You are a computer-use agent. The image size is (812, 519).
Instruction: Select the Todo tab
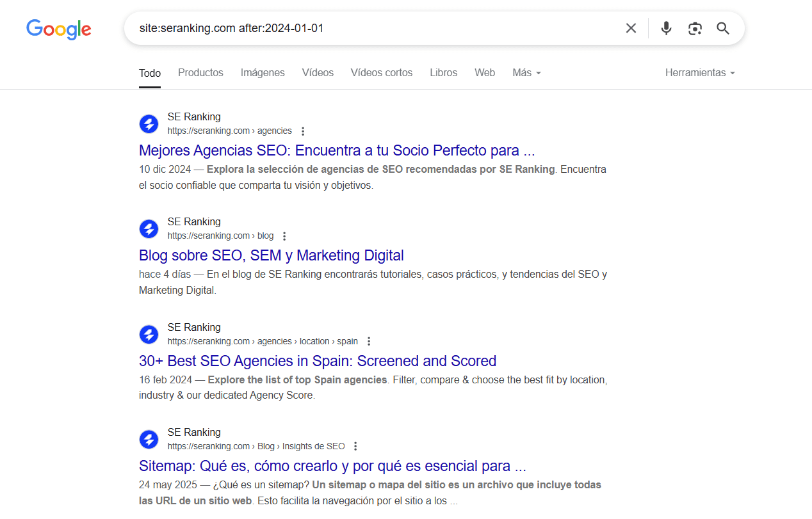150,73
